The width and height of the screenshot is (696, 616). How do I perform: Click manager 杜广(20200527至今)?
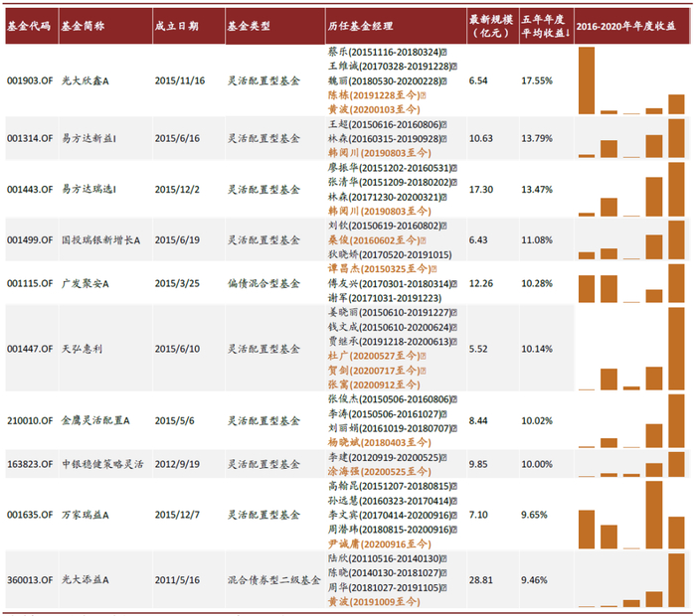click(374, 356)
